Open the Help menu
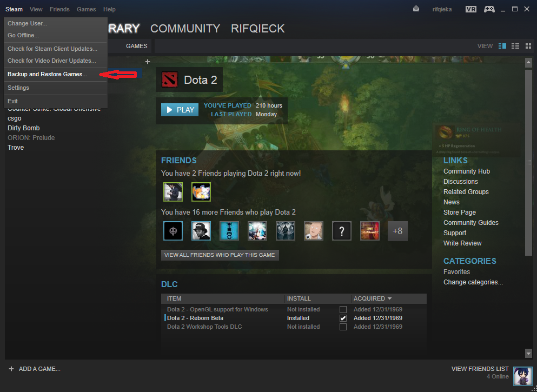Image resolution: width=537 pixels, height=392 pixels. pyautogui.click(x=109, y=9)
